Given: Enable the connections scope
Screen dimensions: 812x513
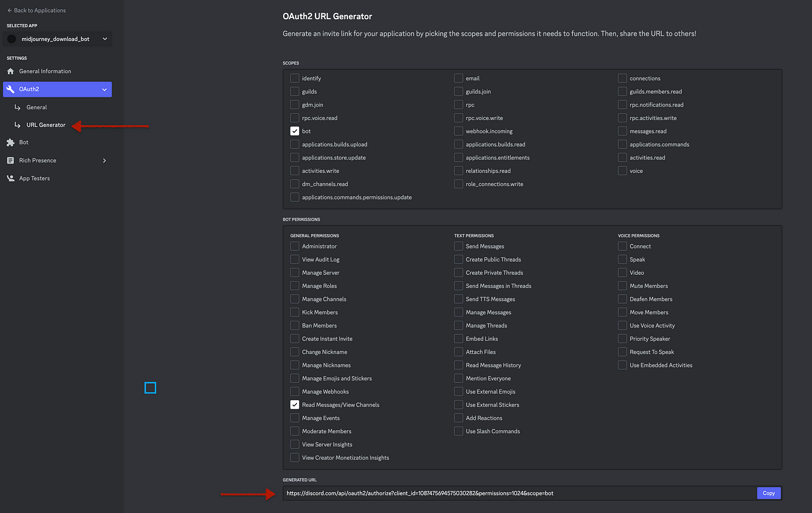Looking at the screenshot, I should click(x=622, y=78).
